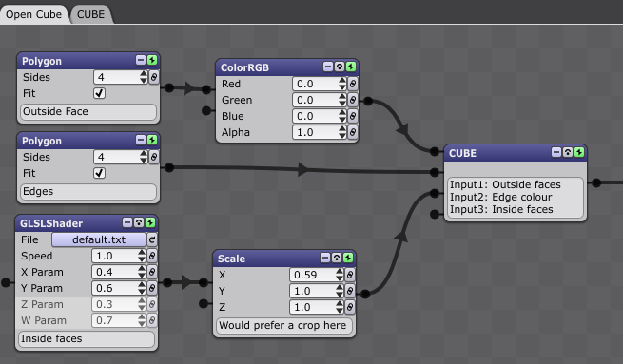
Task: Collapse the Outside Face Polygon node
Action: (x=141, y=60)
